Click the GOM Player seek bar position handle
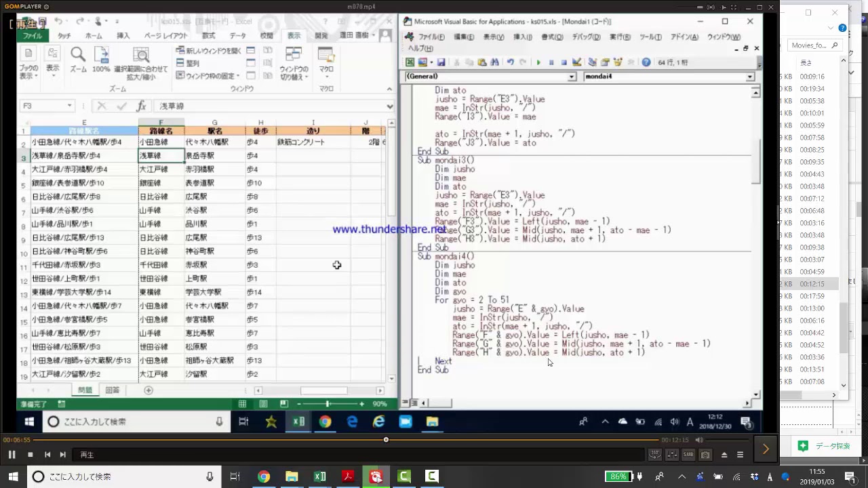This screenshot has height=488, width=868. (x=386, y=440)
